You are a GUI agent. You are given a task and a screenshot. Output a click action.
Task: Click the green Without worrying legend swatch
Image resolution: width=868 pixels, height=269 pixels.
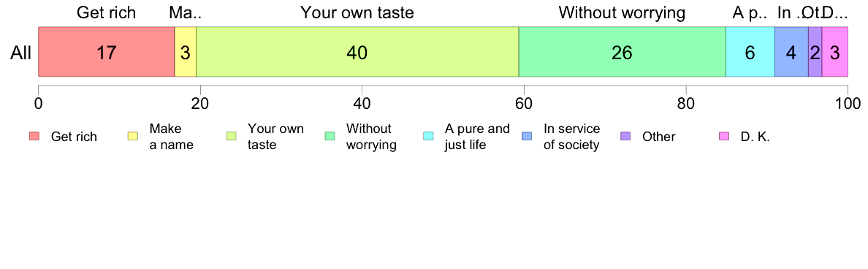point(330,137)
